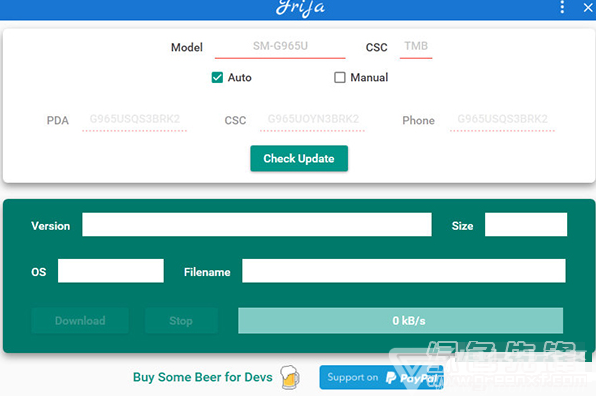Click the Size text box
This screenshot has height=401, width=596.
click(526, 225)
